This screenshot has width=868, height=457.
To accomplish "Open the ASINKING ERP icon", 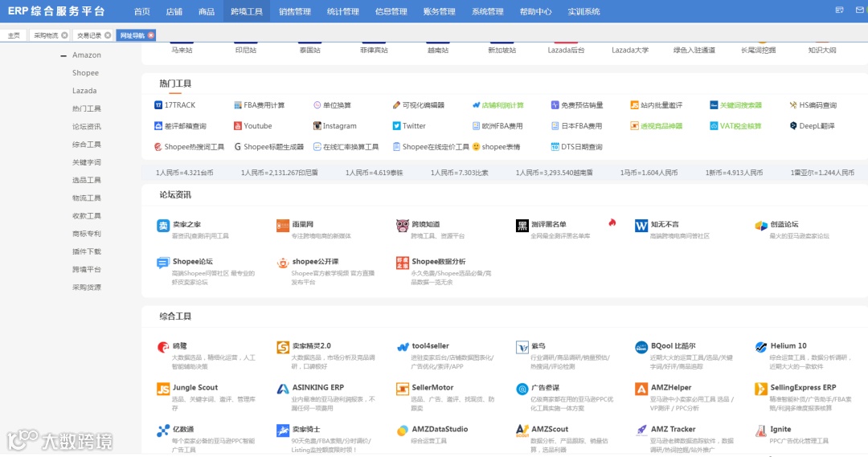I will tap(283, 389).
